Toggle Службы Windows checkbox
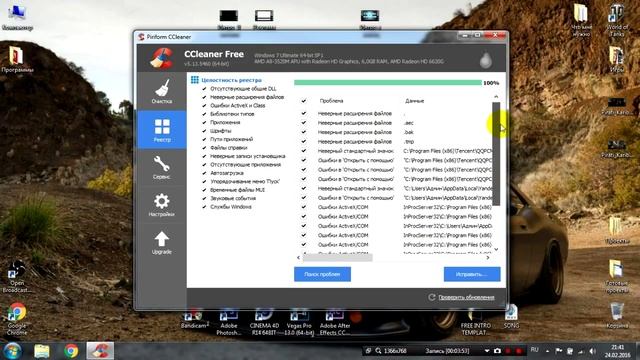Image resolution: width=640 pixels, height=360 pixels. coord(204,207)
